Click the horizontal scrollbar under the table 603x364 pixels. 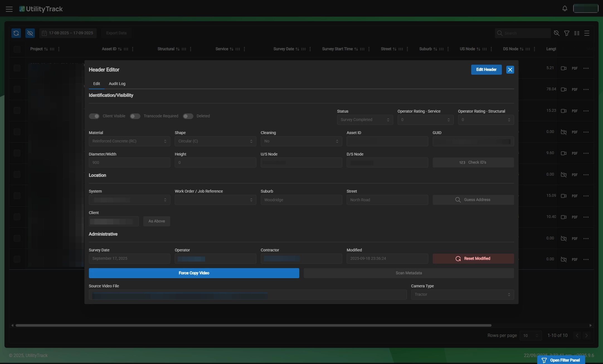[253, 325]
